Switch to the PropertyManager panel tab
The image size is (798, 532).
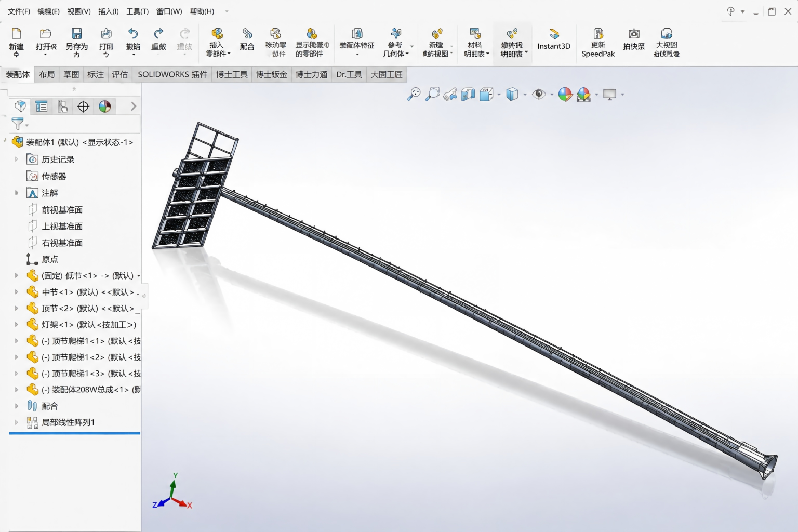[42, 107]
